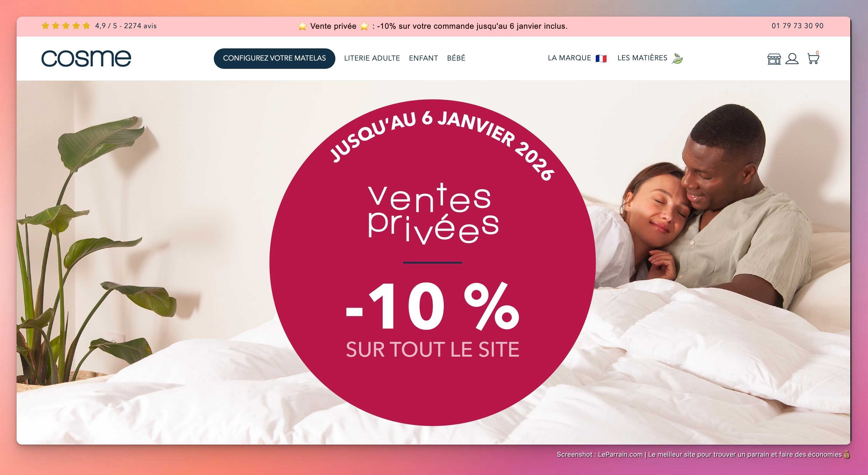Image resolution: width=868 pixels, height=475 pixels.
Task: Click the star before Vente privée
Action: (302, 26)
